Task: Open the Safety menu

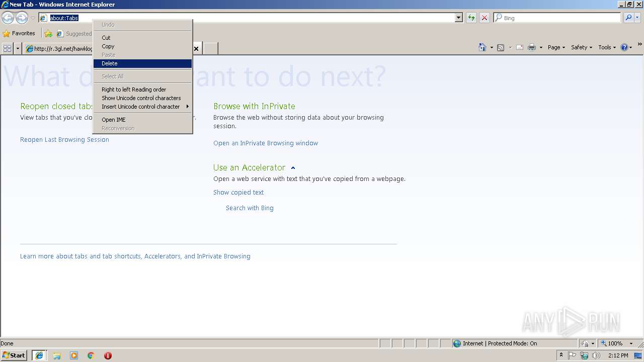Action: 582,47
